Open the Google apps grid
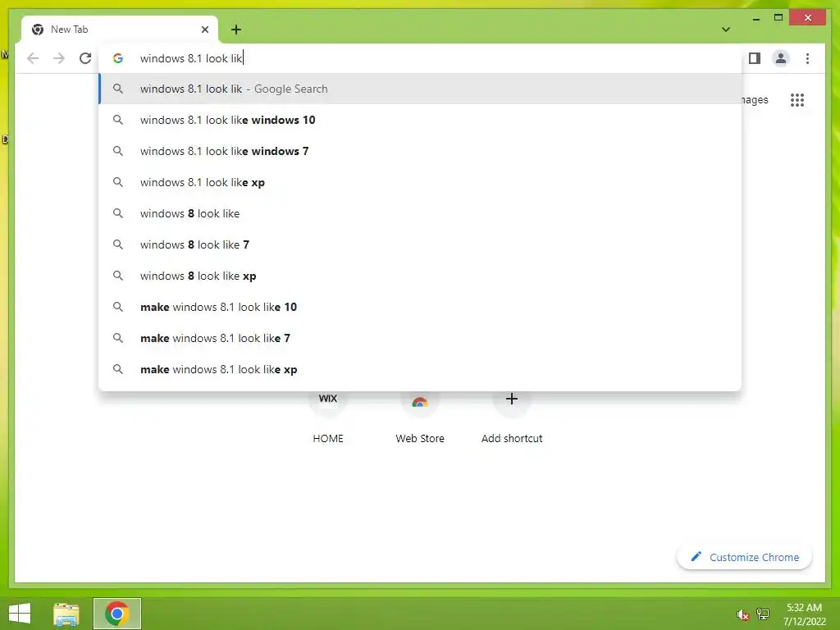Screen dimensions: 840x630 pyautogui.click(x=797, y=99)
